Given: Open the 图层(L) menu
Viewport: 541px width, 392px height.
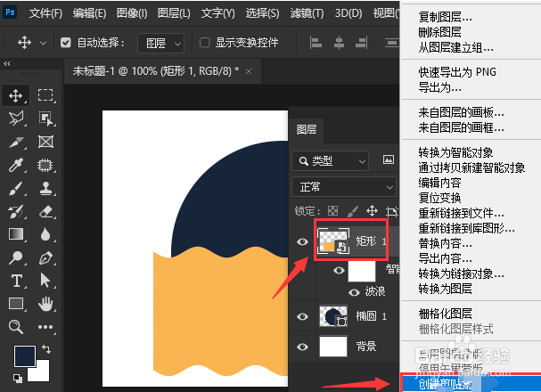Looking at the screenshot, I should [x=174, y=13].
